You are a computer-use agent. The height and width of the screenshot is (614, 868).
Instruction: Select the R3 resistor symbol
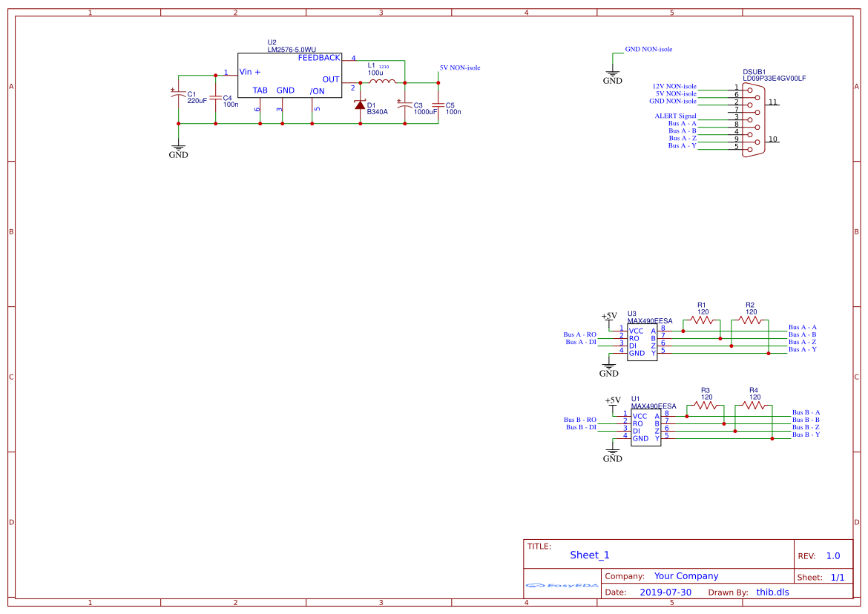tap(706, 405)
